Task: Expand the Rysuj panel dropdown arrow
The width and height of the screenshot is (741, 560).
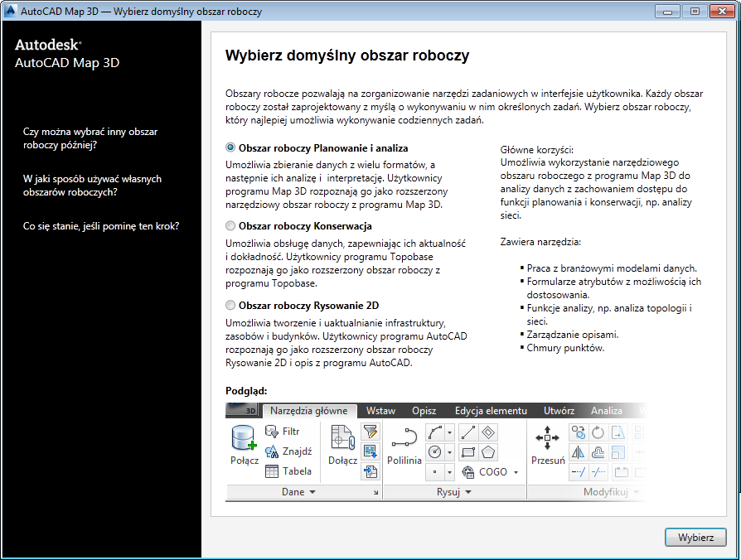Action: [468, 492]
